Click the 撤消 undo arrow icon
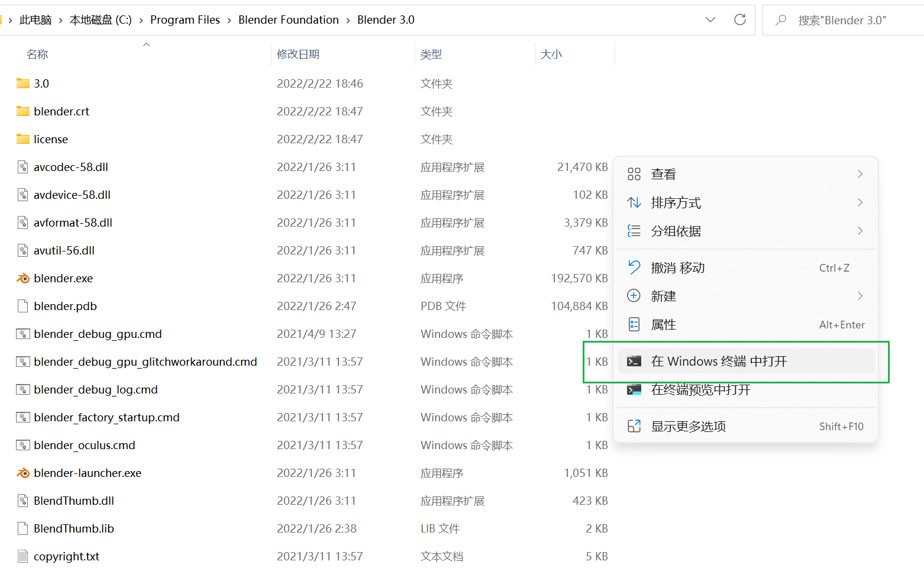The width and height of the screenshot is (924, 571). pos(634,267)
